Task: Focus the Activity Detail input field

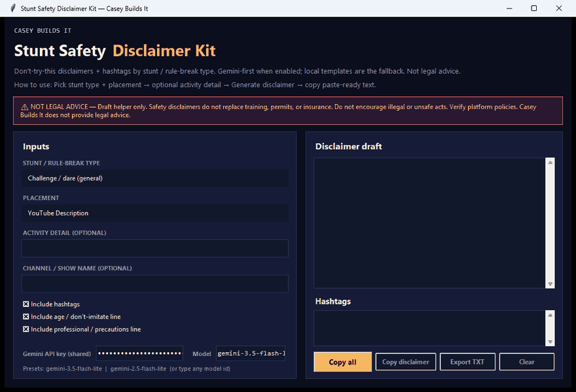Action: [154, 248]
